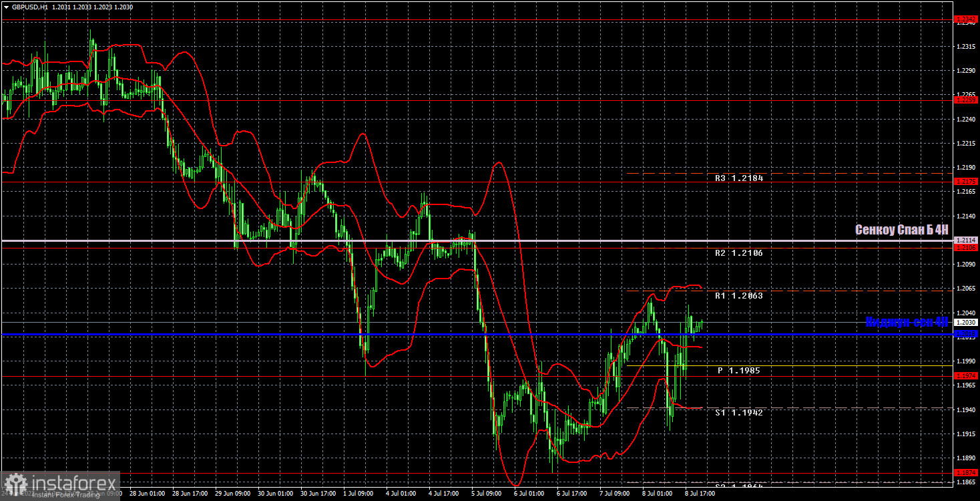Click the Сенкоу Спан Б 4Н label
The image size is (980, 501).
pyautogui.click(x=901, y=230)
